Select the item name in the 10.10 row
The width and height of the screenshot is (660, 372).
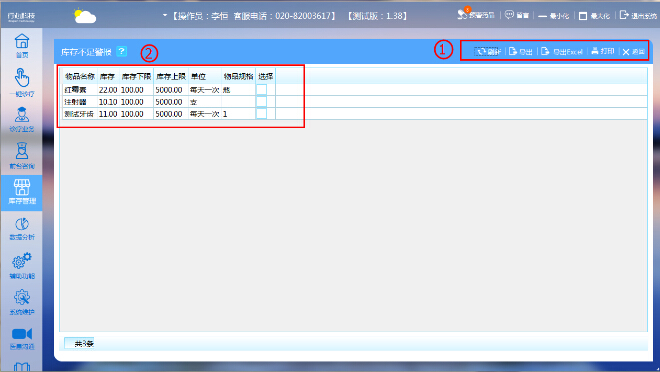[75, 102]
